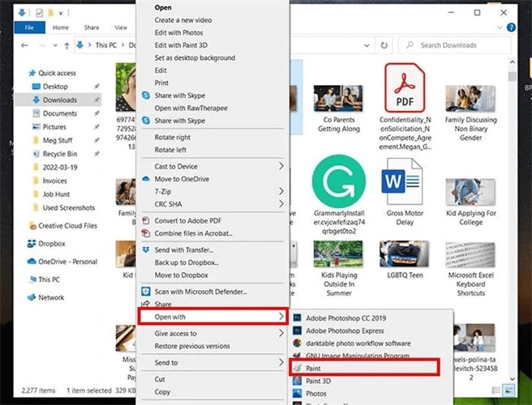Click the help question mark icon
The image size is (532, 405).
tap(511, 28)
